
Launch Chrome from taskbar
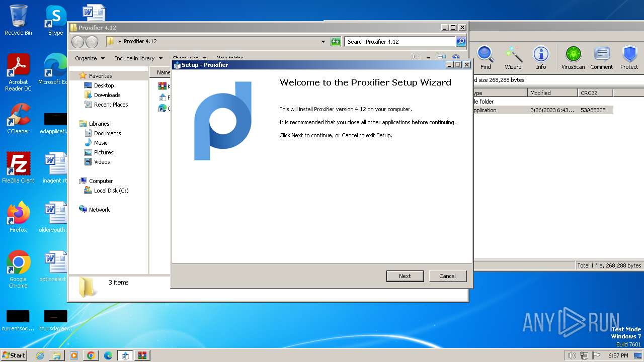point(91,355)
